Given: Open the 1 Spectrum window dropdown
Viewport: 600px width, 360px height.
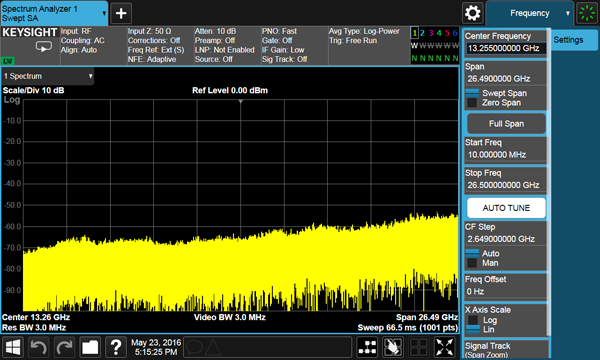Looking at the screenshot, I should pyautogui.click(x=47, y=76).
